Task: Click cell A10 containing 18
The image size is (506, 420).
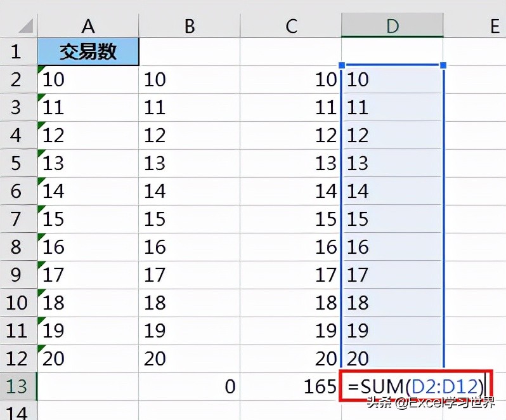Action: (88, 303)
